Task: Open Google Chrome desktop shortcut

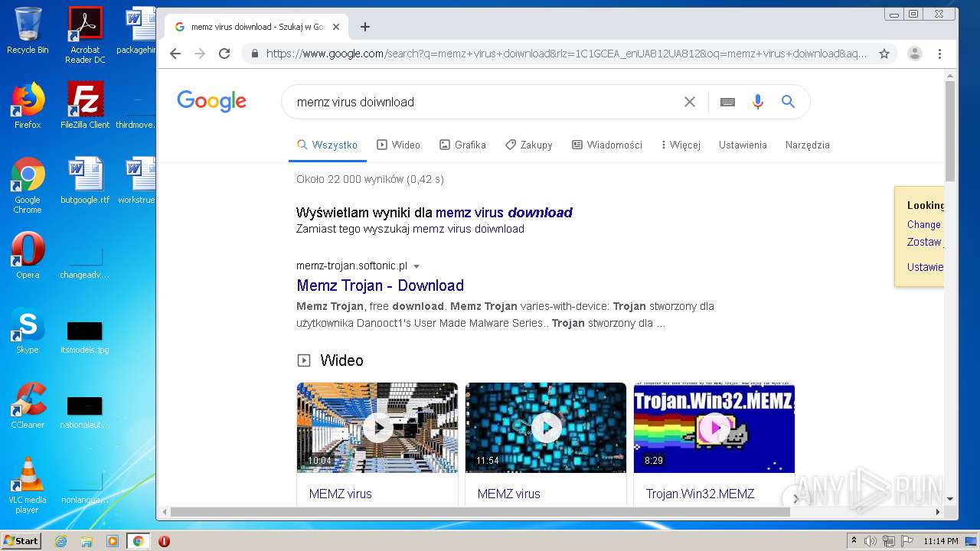Action: point(28,185)
